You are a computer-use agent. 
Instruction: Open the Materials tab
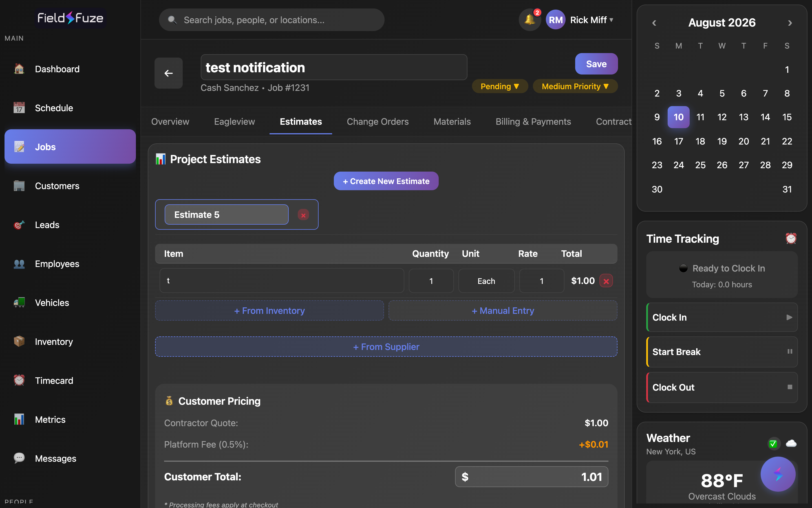coord(452,122)
